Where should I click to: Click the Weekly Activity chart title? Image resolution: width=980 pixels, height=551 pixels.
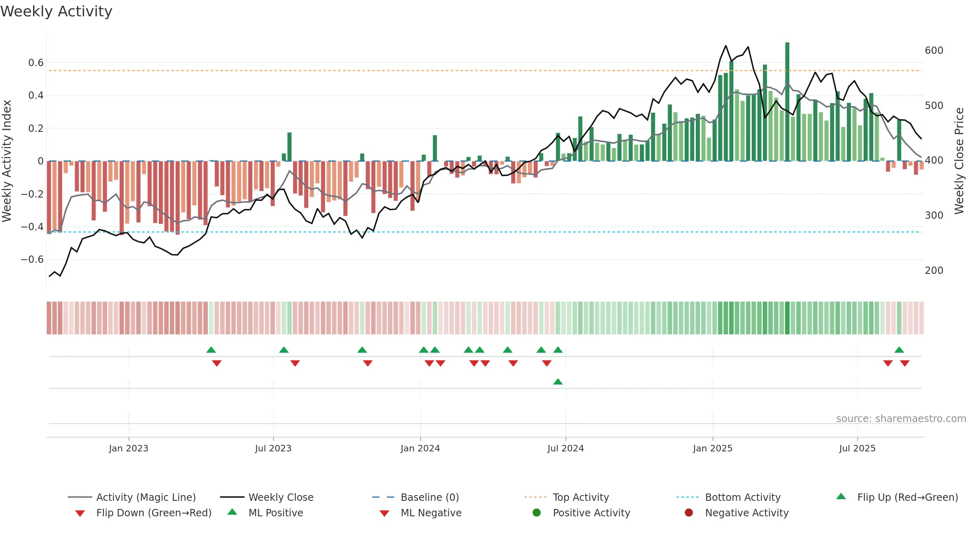pos(56,11)
